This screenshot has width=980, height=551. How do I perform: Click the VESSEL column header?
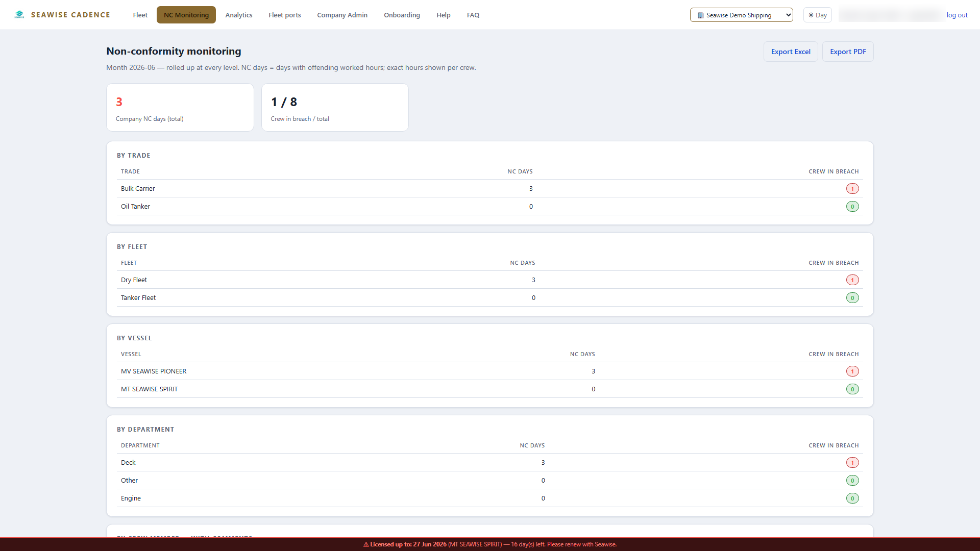pyautogui.click(x=131, y=354)
